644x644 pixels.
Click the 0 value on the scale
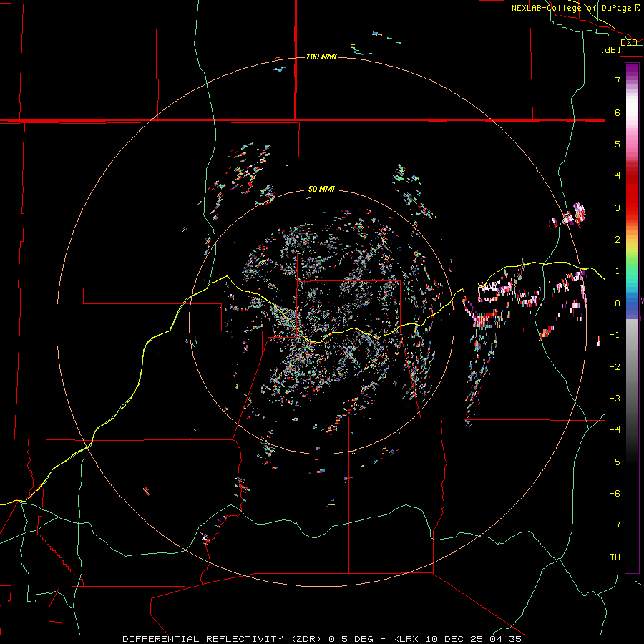pos(618,303)
